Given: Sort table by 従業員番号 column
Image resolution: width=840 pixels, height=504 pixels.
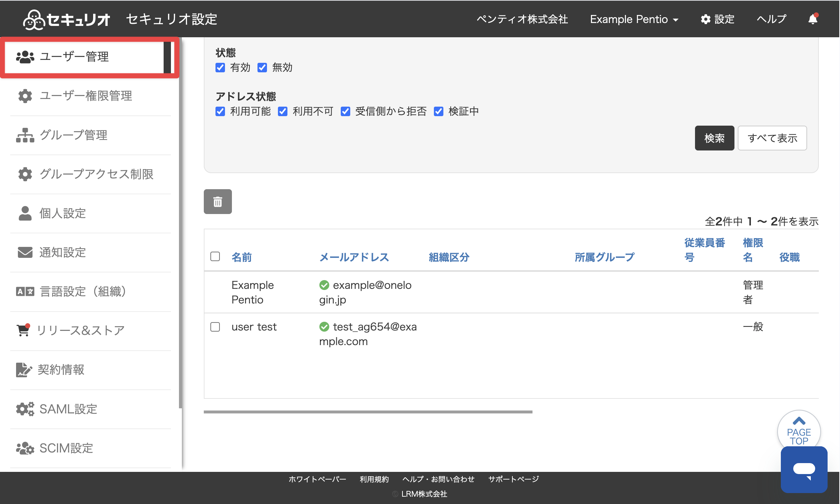Looking at the screenshot, I should (x=705, y=250).
